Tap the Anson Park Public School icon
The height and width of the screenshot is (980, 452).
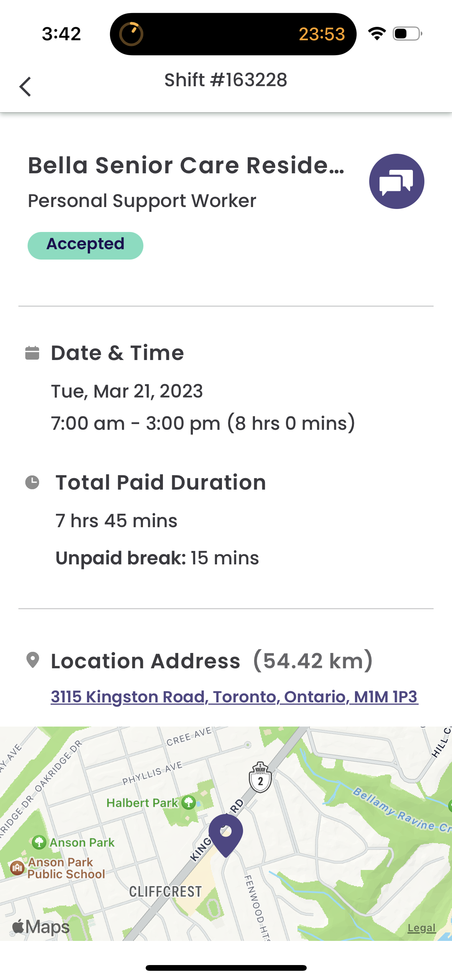(x=17, y=868)
